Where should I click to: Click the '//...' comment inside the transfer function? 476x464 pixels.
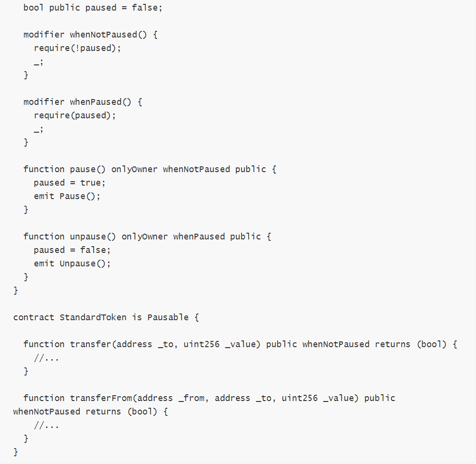pos(47,358)
